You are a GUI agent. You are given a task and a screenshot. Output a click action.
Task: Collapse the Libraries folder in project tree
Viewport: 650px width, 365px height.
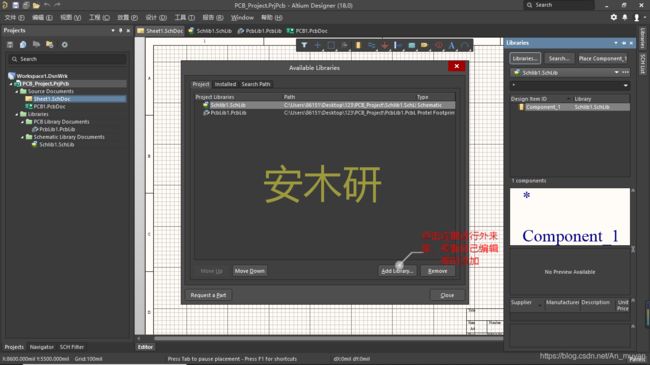click(17, 114)
